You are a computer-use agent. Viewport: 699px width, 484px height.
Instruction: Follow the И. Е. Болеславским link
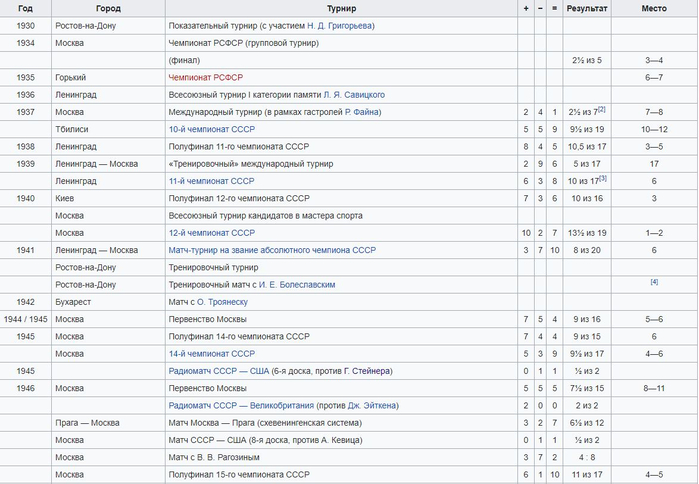[x=297, y=285]
